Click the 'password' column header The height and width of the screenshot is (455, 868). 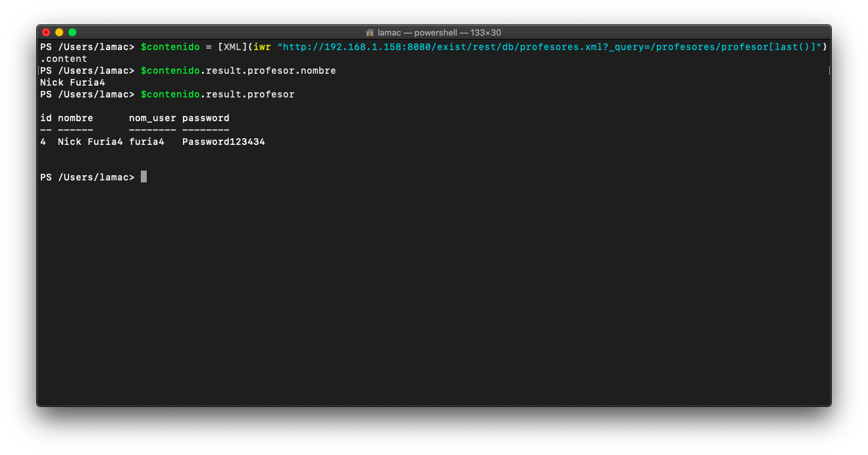tap(206, 118)
